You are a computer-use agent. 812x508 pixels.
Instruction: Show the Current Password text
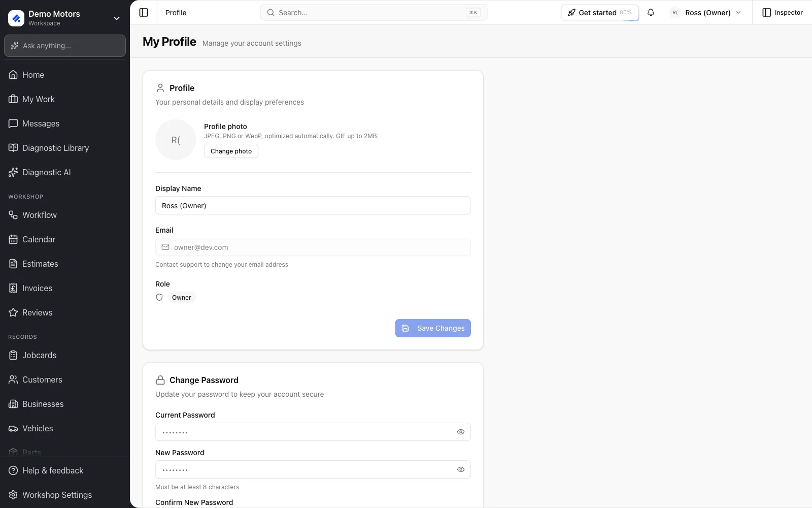tap(461, 432)
